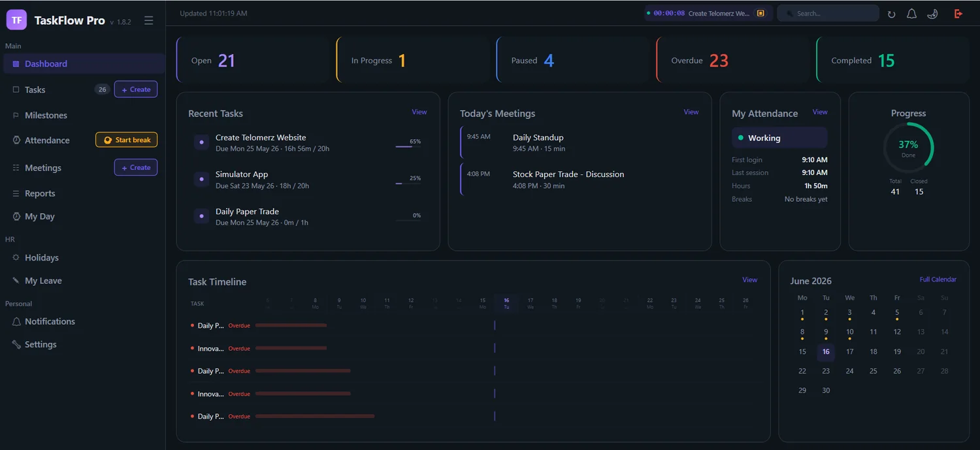Click the TF app logo icon
980x450 pixels.
tap(17, 20)
